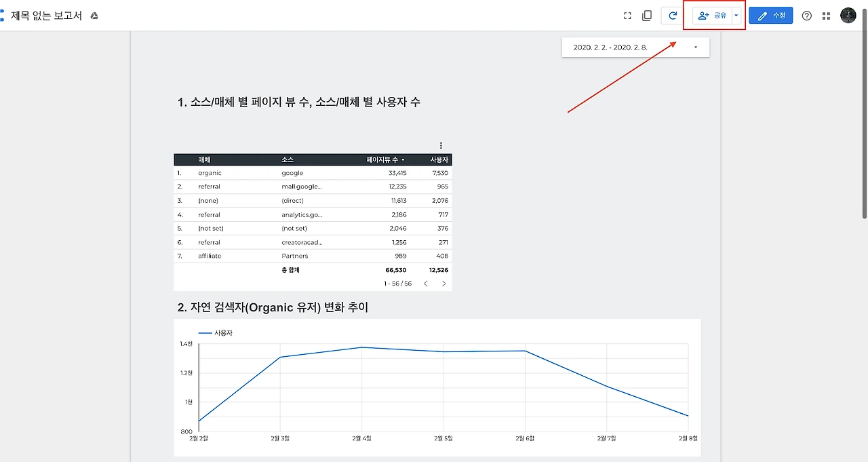Select the analytics.go... source cell
868x462 pixels.
[x=302, y=214]
